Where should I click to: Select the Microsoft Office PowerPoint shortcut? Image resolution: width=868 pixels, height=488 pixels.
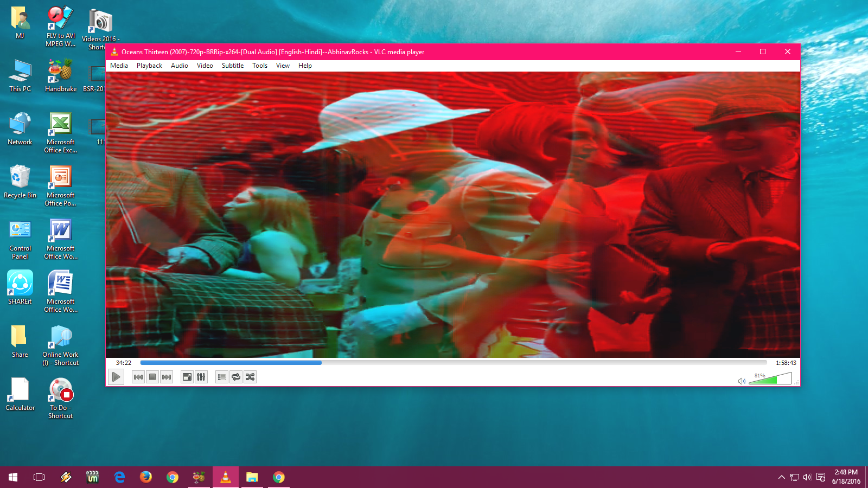point(61,186)
